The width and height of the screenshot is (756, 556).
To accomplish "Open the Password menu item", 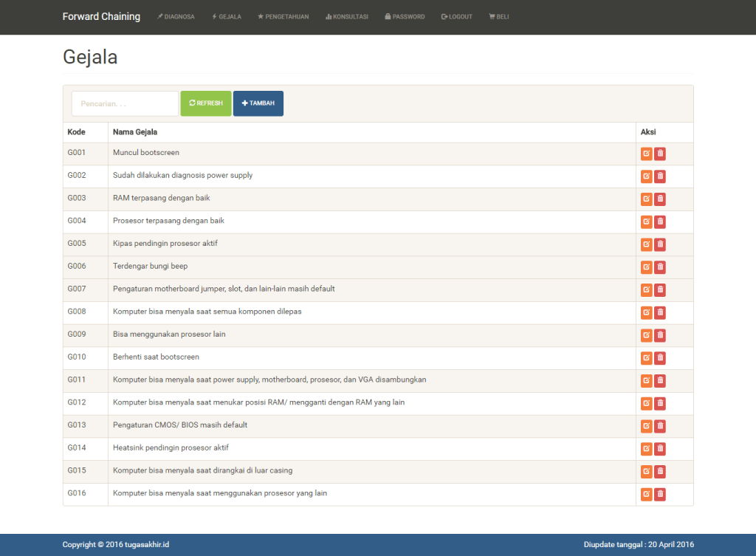I will 405,16.
